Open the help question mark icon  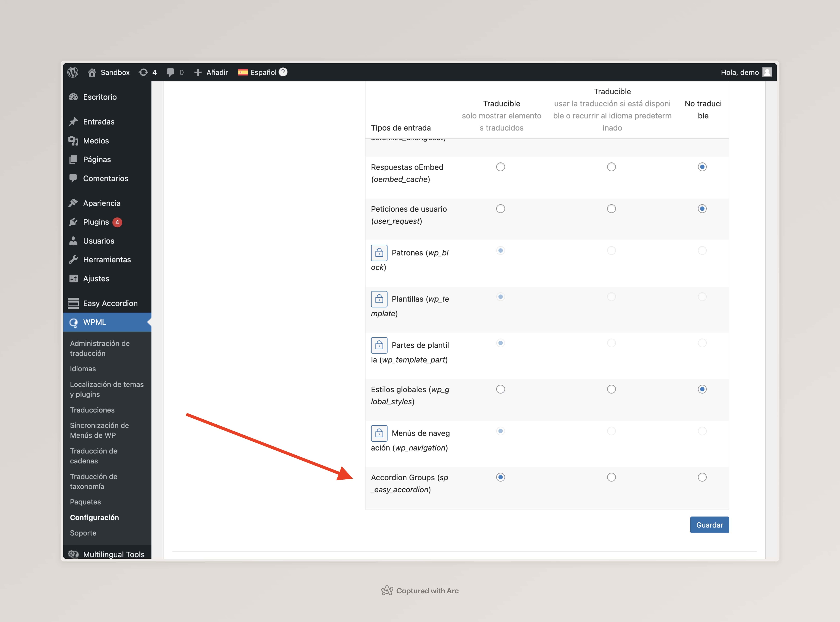coord(283,72)
